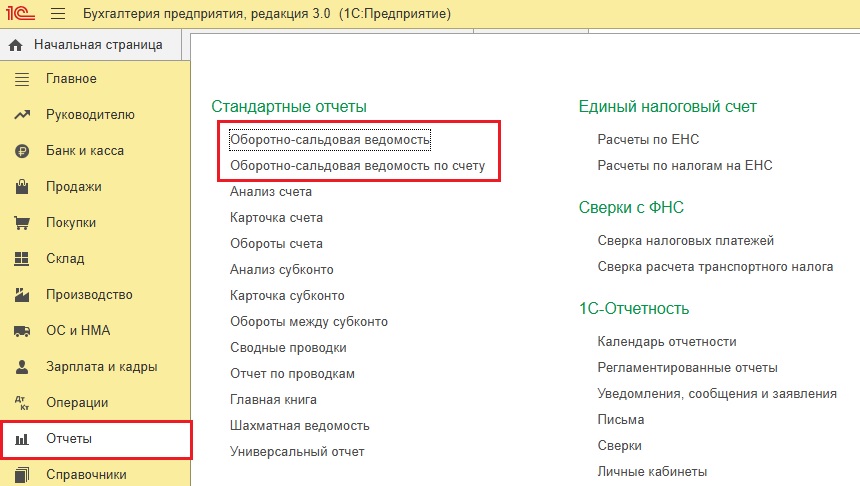
Task: Open the Руководителю section
Action: pyautogui.click(x=90, y=115)
